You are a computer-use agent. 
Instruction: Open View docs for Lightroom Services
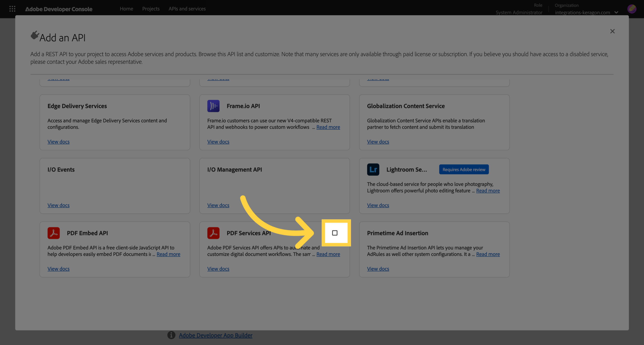point(378,205)
